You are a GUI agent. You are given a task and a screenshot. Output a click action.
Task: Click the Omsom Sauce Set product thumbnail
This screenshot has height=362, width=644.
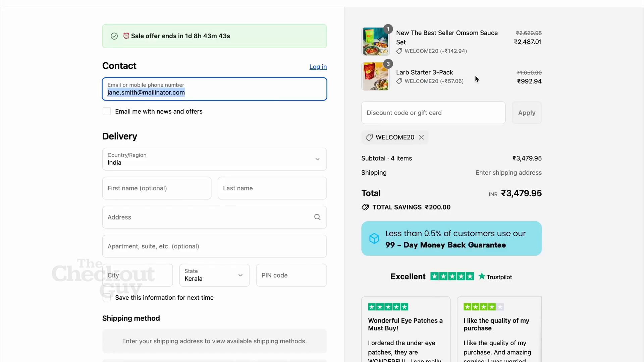(x=376, y=42)
